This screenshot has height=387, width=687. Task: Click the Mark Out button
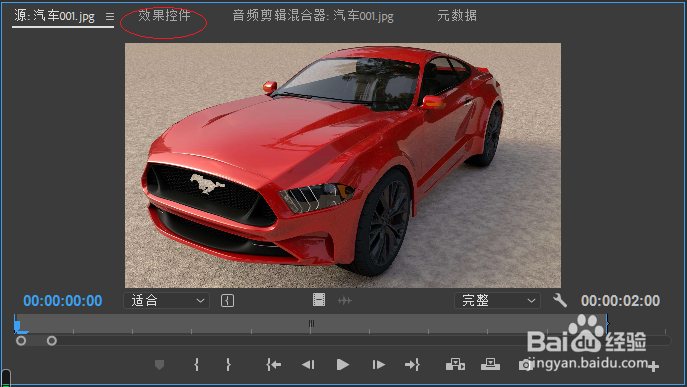pos(228,365)
